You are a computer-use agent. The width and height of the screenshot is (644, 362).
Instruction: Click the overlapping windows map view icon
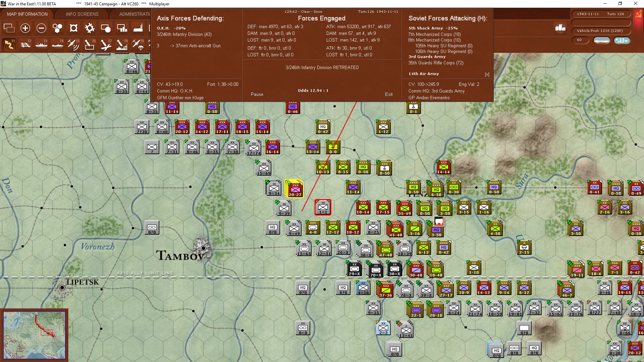pos(9,28)
